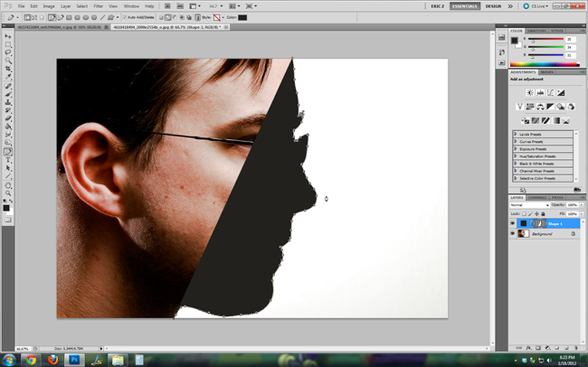
Task: Select the Zoom tool in the toolbox
Action: point(8,193)
